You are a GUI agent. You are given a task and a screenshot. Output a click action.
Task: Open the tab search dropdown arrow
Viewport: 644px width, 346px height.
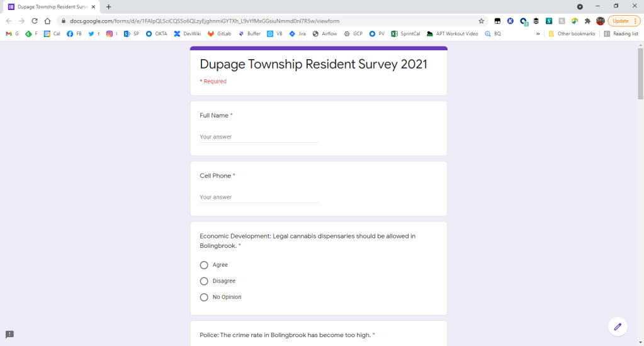point(580,6)
